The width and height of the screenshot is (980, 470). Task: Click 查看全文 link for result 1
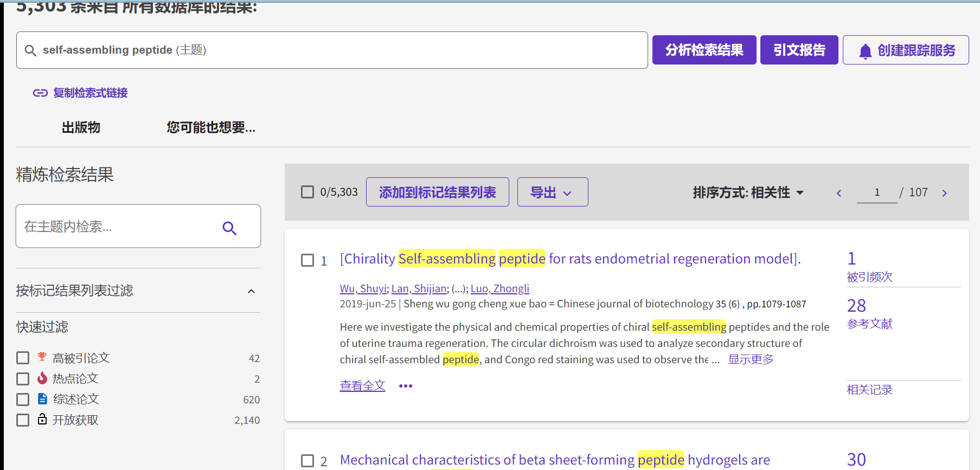pyautogui.click(x=362, y=386)
